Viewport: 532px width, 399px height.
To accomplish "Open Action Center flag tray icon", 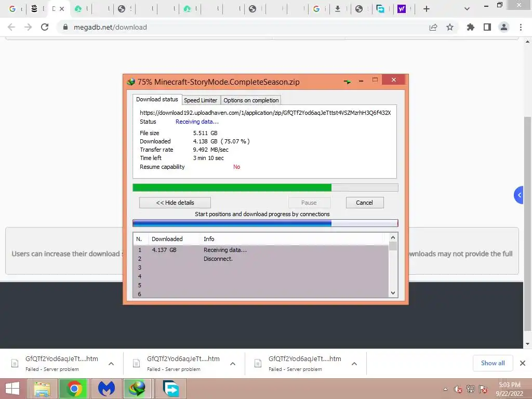I will [x=483, y=389].
